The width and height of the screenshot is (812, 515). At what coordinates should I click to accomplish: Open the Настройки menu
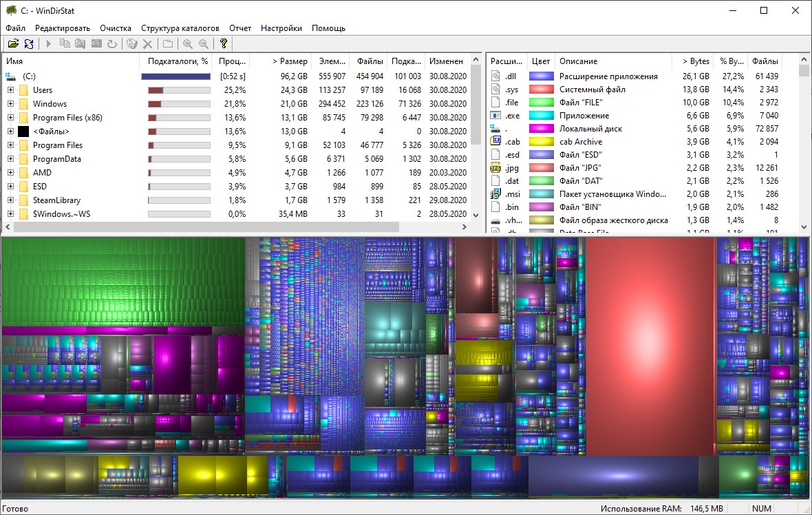tap(281, 28)
